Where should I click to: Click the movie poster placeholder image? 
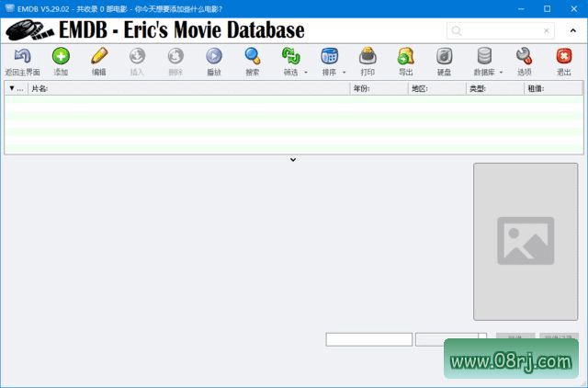[526, 241]
